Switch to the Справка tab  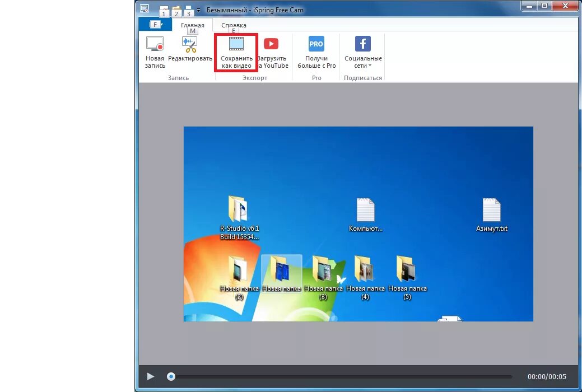point(233,25)
